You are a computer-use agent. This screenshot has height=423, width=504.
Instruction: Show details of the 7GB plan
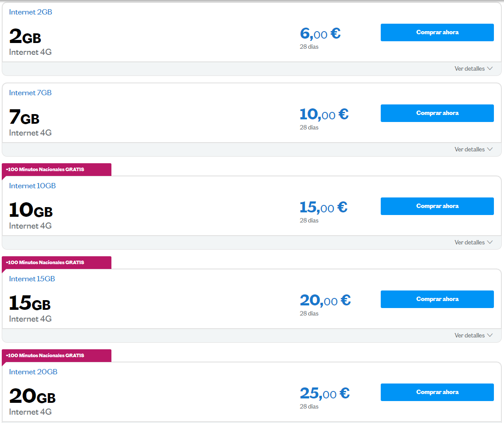473,150
